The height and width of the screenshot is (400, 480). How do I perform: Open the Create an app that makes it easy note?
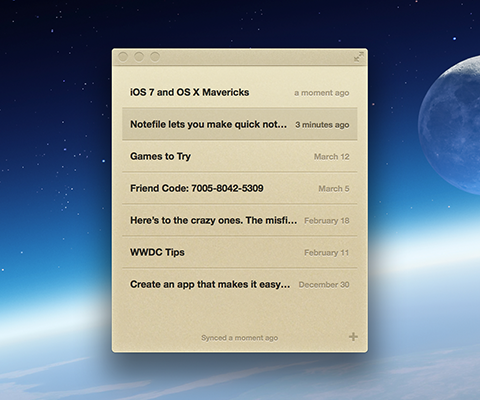(x=240, y=284)
